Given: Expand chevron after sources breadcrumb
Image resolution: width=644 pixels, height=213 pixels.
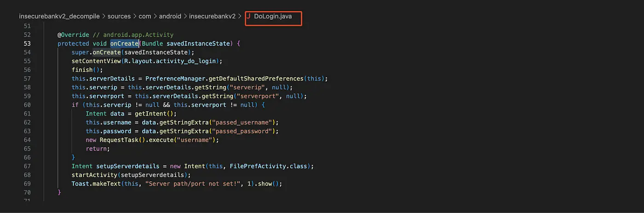Looking at the screenshot, I should point(135,16).
